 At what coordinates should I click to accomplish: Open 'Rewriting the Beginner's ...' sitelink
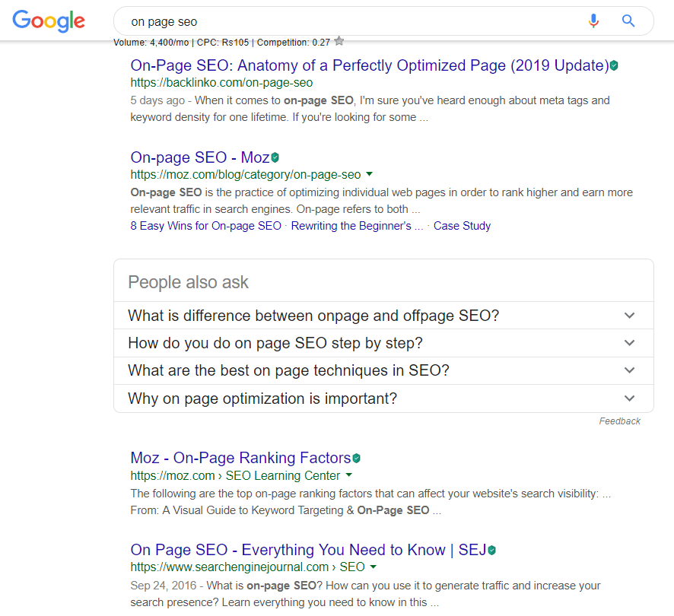(358, 226)
